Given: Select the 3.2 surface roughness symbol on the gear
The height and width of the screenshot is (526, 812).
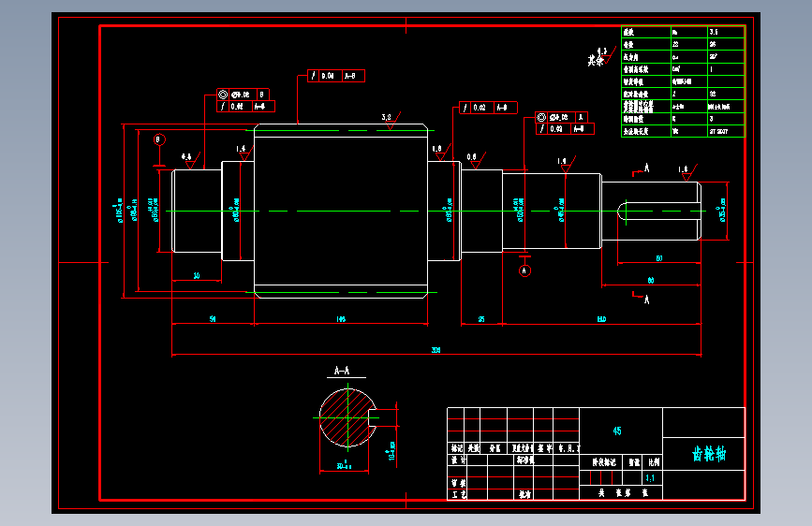Looking at the screenshot, I should (391, 121).
